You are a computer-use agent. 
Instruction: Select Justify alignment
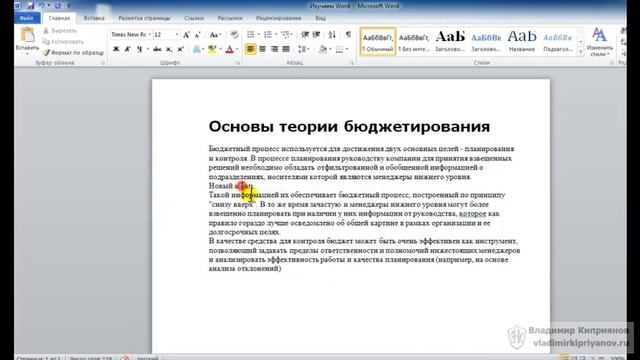point(286,49)
